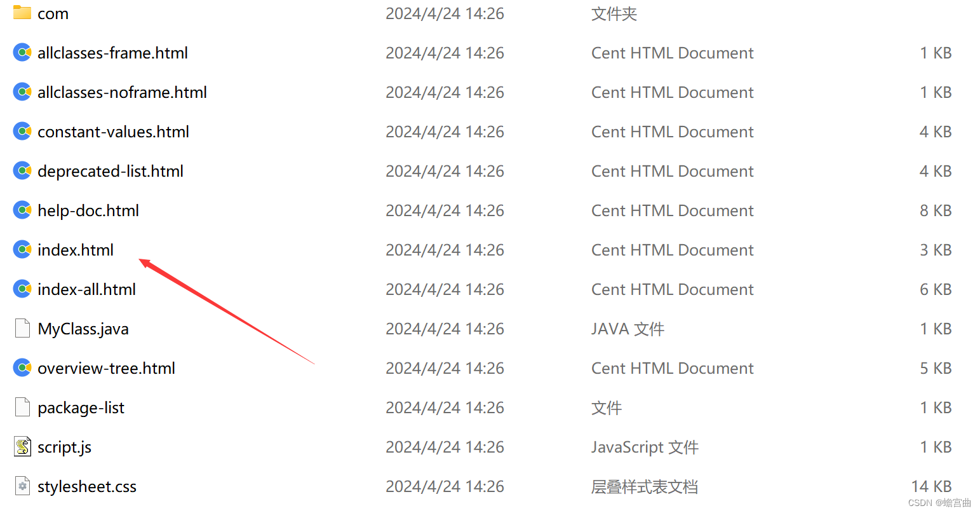Click file name MyClass.java
The image size is (980, 513).
point(83,329)
